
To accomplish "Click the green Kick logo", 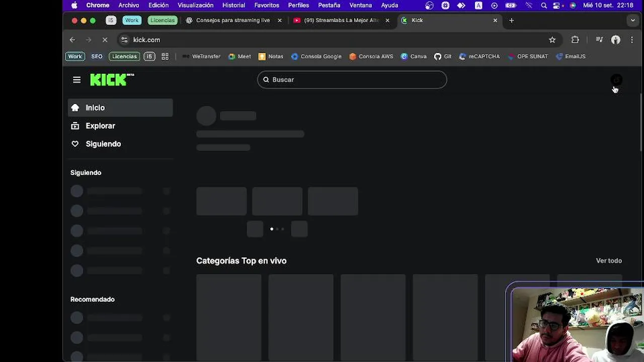I will tap(112, 79).
